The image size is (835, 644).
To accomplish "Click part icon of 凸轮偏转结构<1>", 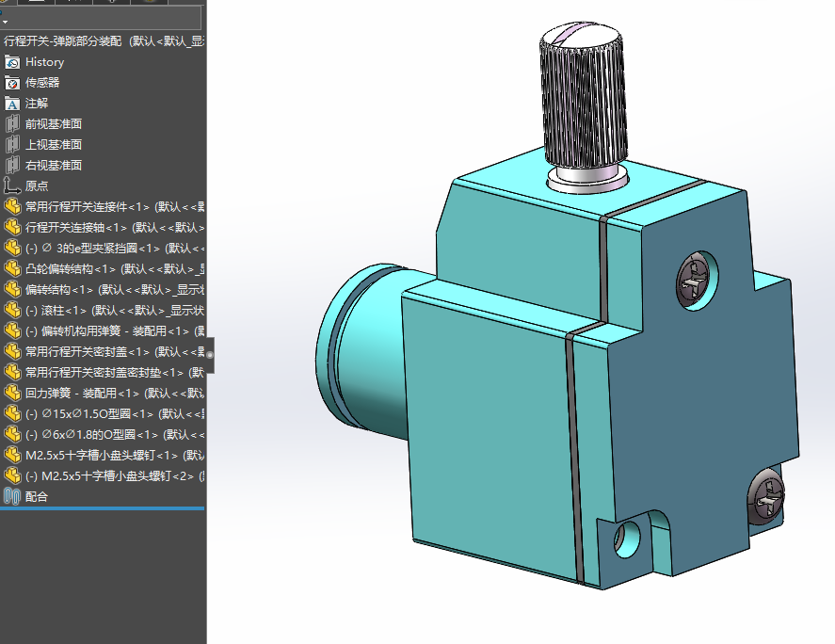I will 11,269.
